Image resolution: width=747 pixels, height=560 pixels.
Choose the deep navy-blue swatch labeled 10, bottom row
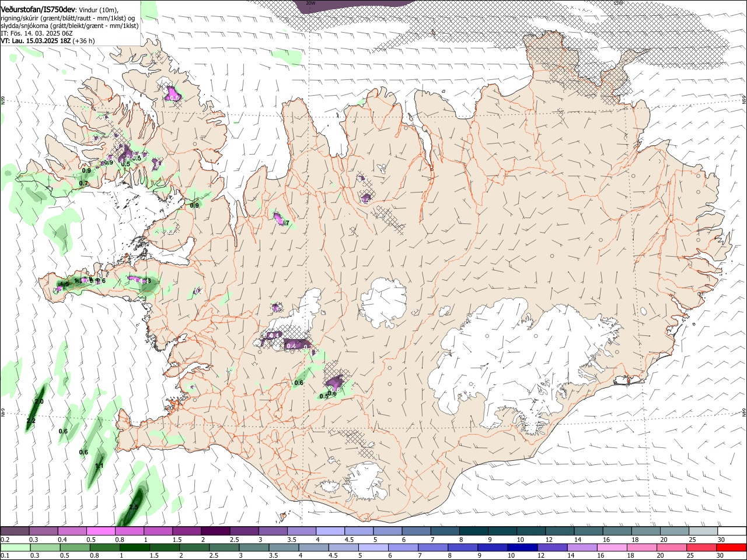[523, 548]
